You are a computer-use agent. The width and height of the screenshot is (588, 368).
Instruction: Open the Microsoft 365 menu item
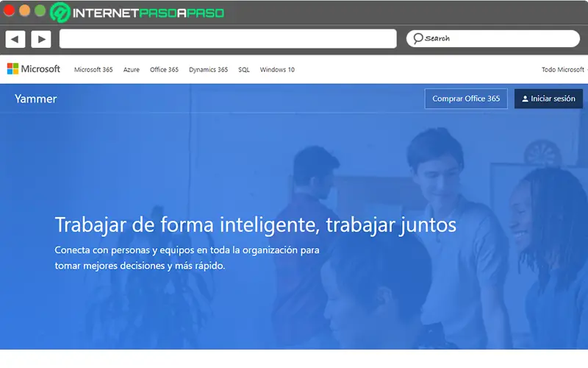(x=93, y=69)
